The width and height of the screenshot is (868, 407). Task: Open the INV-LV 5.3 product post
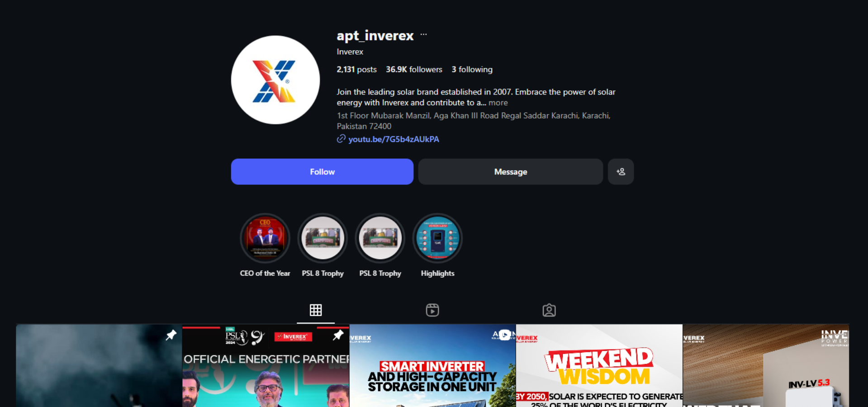(x=766, y=366)
